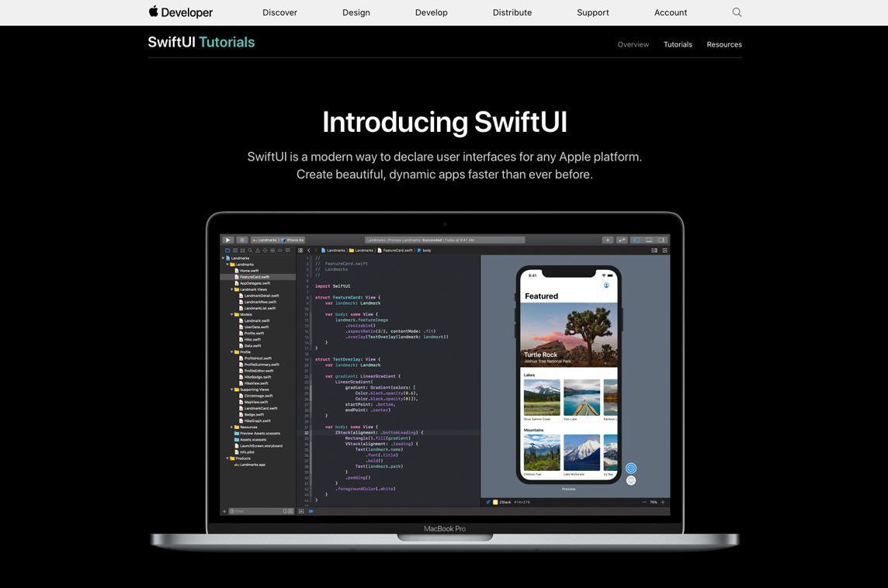The image size is (888, 588).
Task: Select the Report navigator icon in Xcode
Action: tap(288, 250)
